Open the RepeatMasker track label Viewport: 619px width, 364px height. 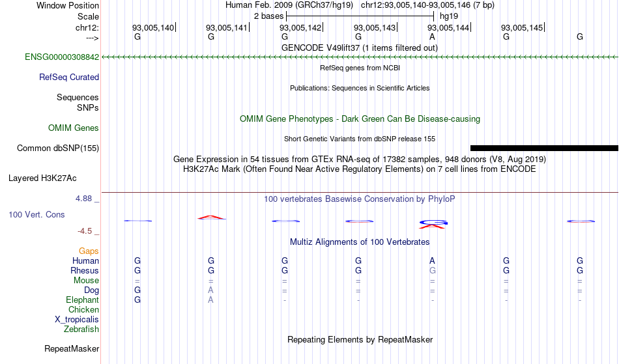(x=72, y=349)
